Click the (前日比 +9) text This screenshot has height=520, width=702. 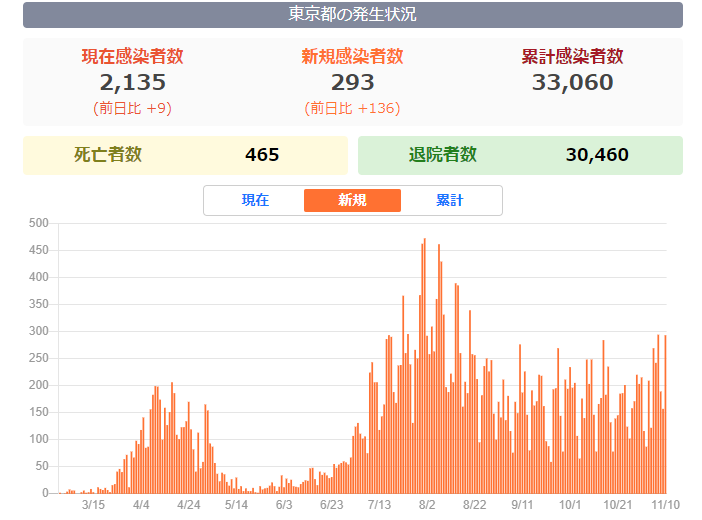coord(133,108)
